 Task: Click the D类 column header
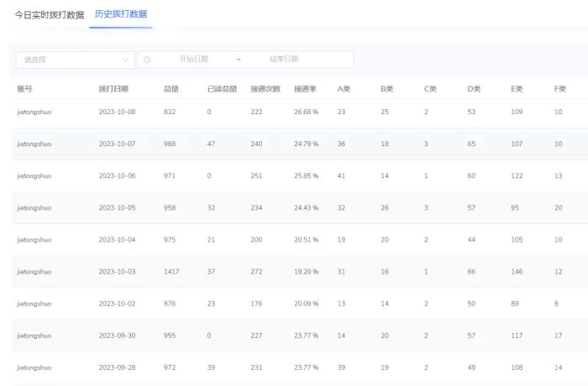pyautogui.click(x=474, y=89)
